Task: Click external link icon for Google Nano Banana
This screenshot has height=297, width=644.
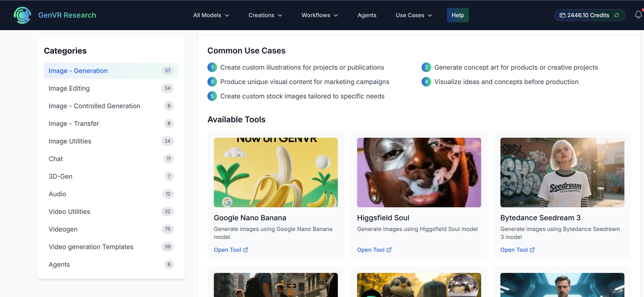Action: point(246,250)
